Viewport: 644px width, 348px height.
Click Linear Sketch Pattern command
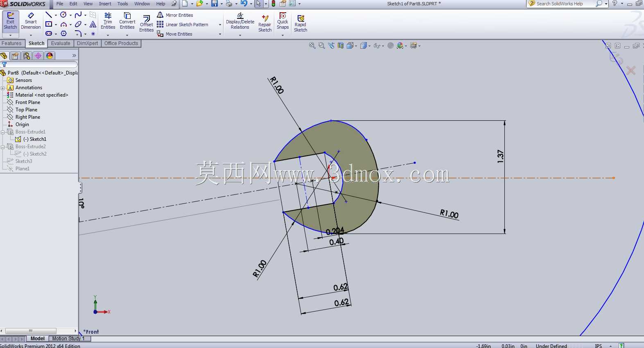(x=183, y=25)
